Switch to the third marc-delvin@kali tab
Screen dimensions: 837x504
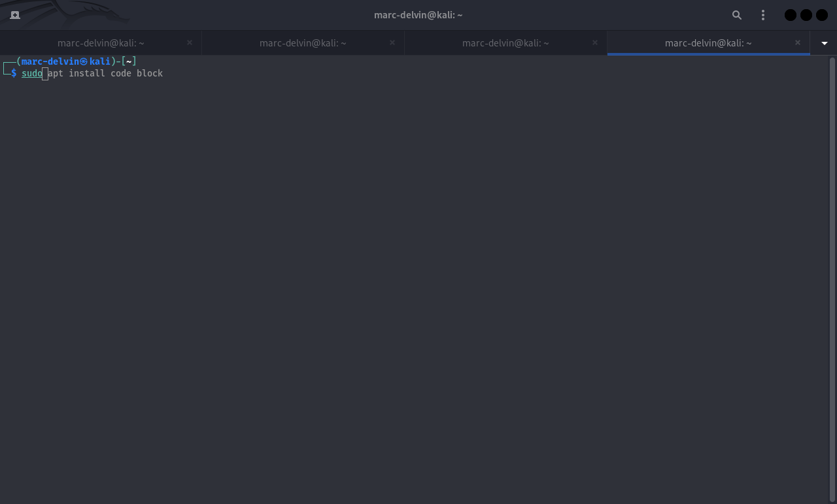click(505, 43)
